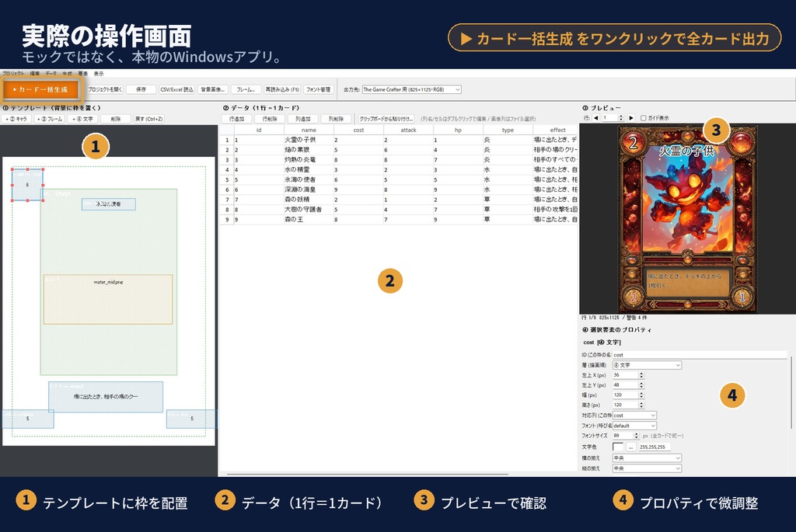Select the water_mid.png frame in template
Image resolution: width=796 pixels, height=532 pixels.
(108, 299)
